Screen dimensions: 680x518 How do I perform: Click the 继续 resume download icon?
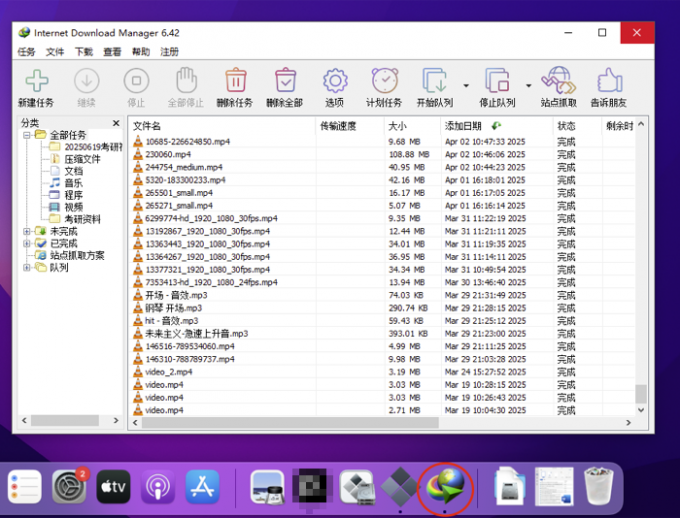(x=87, y=81)
